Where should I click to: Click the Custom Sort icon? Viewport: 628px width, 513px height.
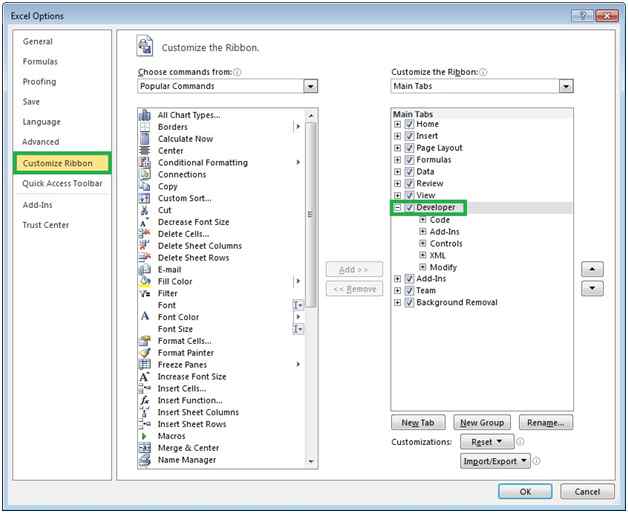point(145,198)
